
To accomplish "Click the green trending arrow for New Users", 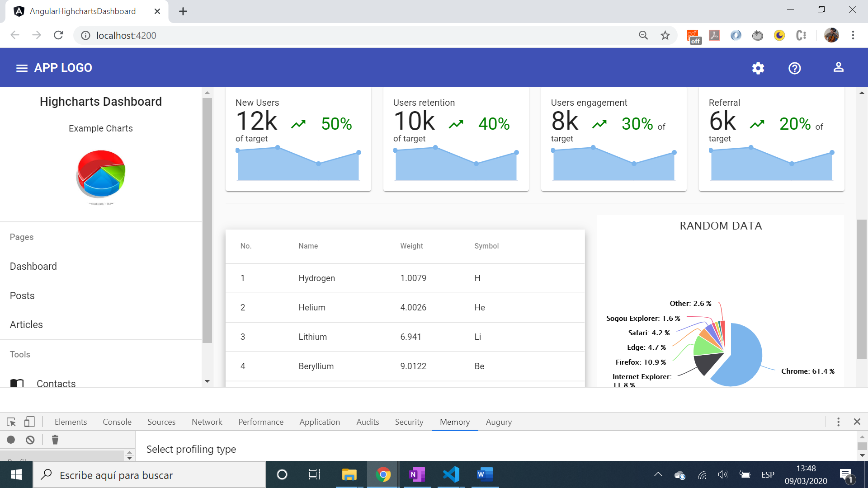I will point(299,124).
